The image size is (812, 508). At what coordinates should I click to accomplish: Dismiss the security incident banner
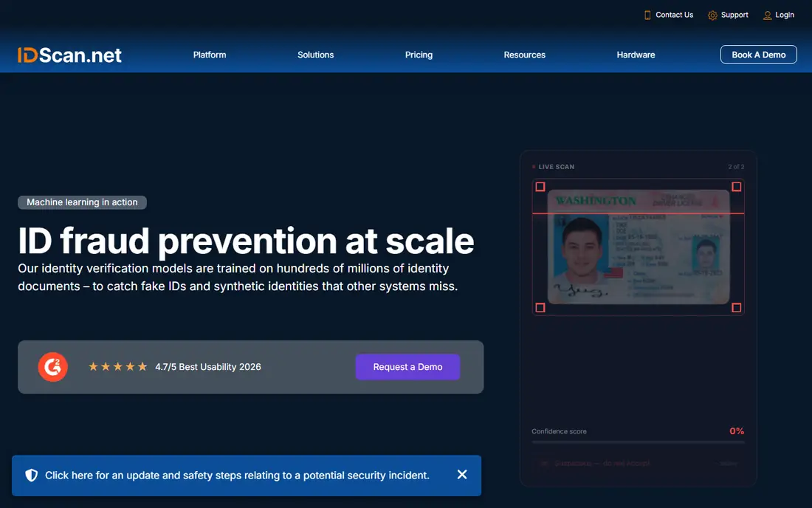(462, 474)
